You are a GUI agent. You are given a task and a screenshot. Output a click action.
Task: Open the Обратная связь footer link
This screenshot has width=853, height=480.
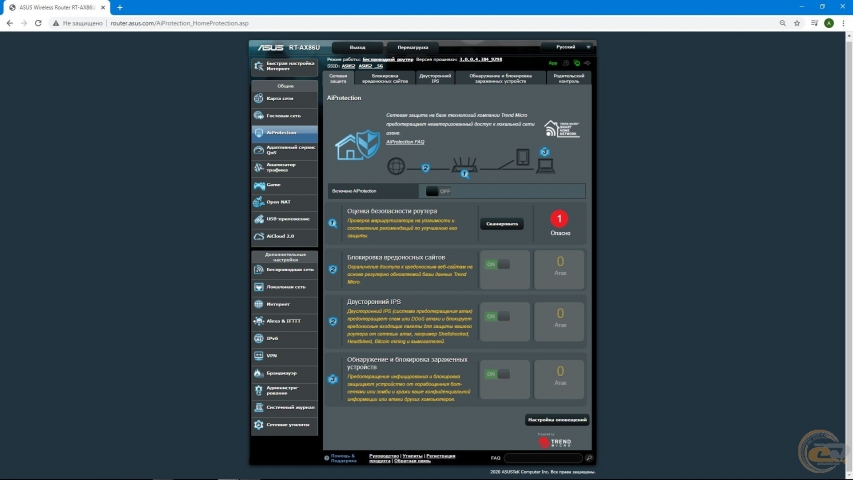[x=412, y=461]
